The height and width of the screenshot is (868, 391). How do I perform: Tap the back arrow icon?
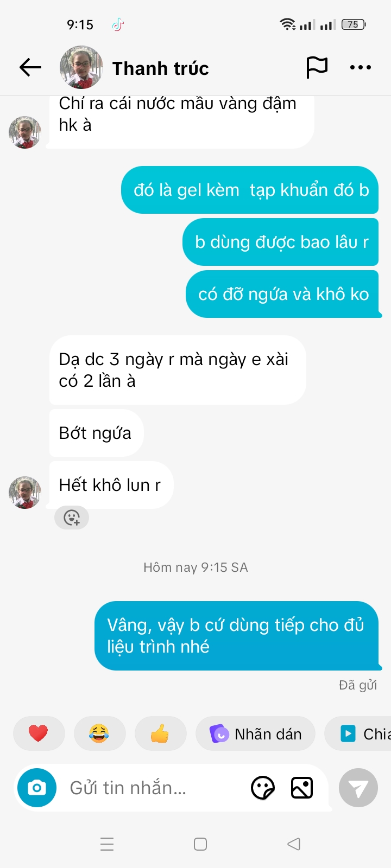(30, 67)
